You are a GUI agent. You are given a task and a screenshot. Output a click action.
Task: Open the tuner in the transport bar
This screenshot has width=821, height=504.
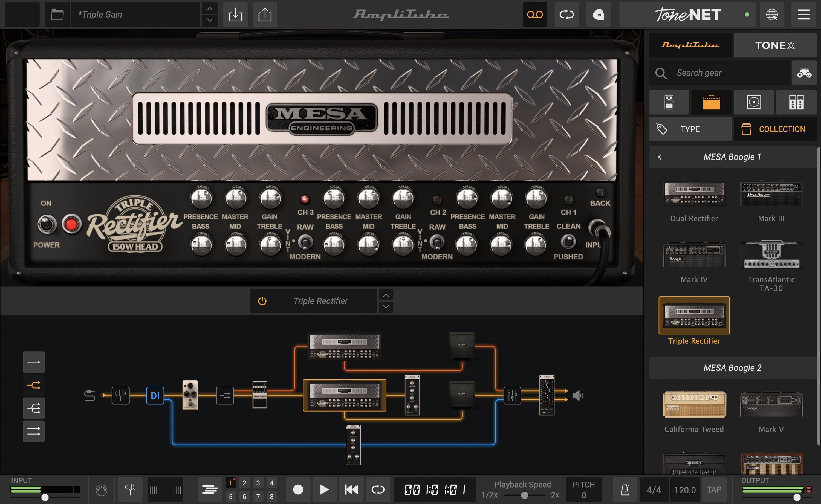(130, 489)
